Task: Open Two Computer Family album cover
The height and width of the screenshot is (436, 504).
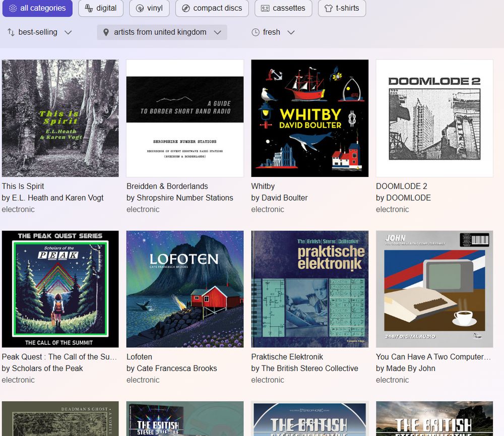Action: pos(434,289)
